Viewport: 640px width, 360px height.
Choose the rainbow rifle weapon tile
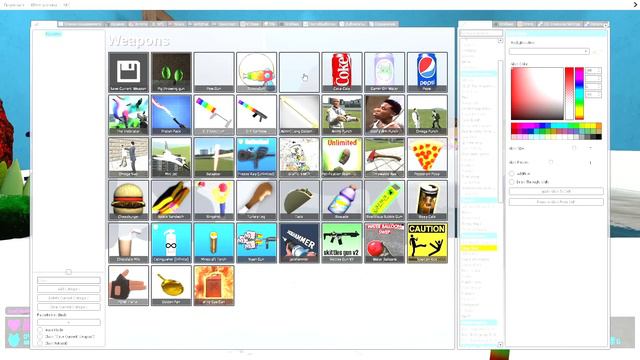coord(256,115)
